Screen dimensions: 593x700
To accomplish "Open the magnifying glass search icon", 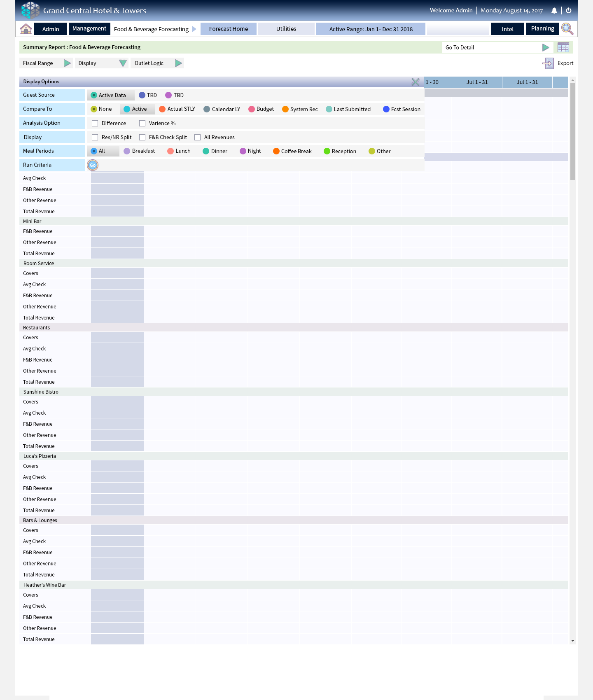I will (x=567, y=29).
